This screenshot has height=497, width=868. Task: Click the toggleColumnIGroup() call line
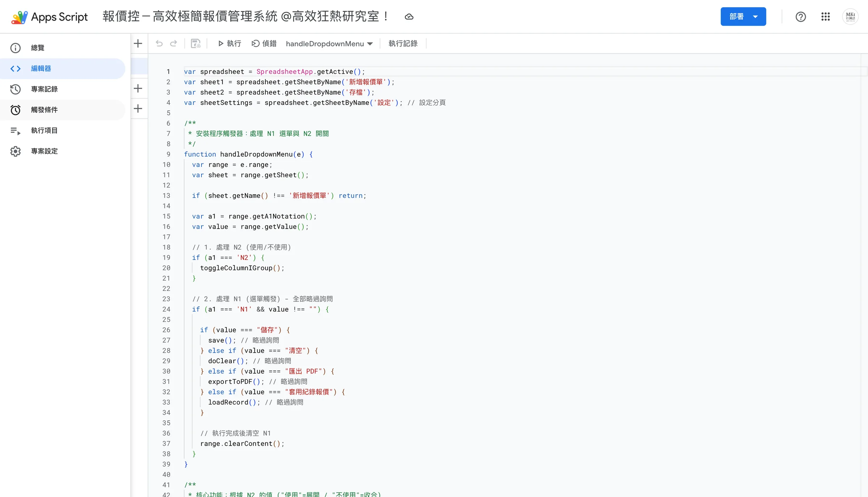[242, 268]
